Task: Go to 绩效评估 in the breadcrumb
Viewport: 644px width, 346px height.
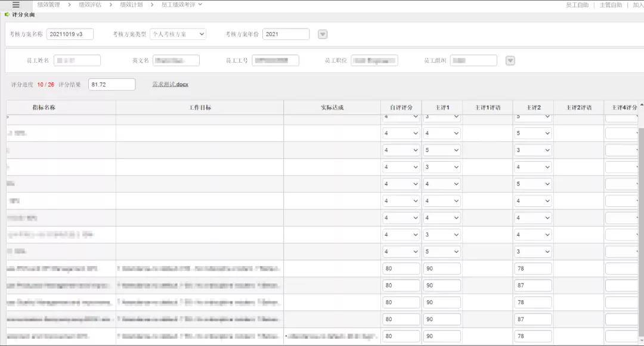Action: pyautogui.click(x=90, y=5)
